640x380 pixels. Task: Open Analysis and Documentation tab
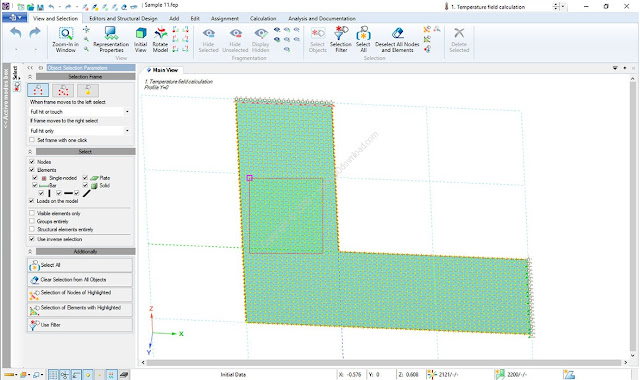[x=322, y=18]
